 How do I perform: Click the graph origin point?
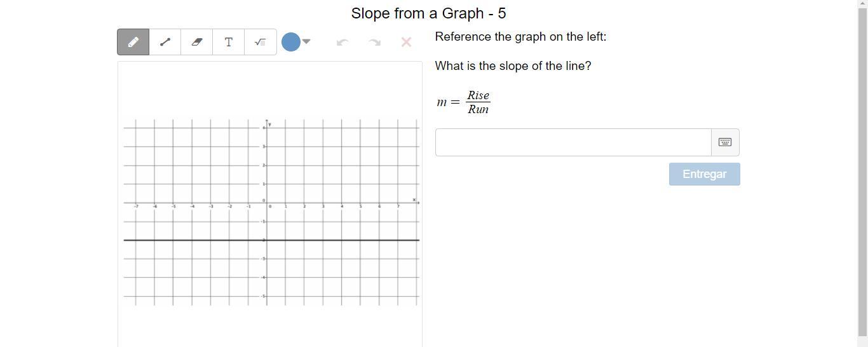[x=266, y=203]
